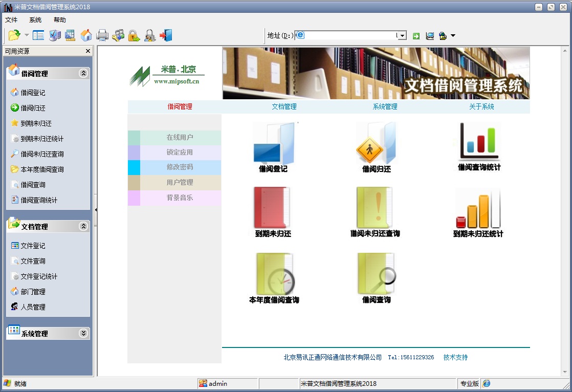Viewport: 572px width, 392px height.
Task: Open the 借阅查询统计 bar chart icon
Action: pos(479,147)
